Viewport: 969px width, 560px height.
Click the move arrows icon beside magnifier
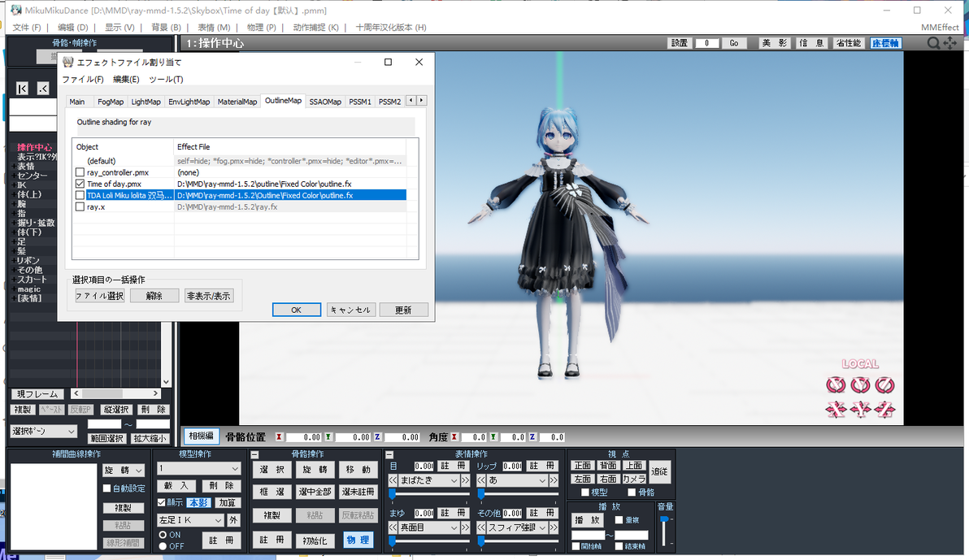coord(949,42)
